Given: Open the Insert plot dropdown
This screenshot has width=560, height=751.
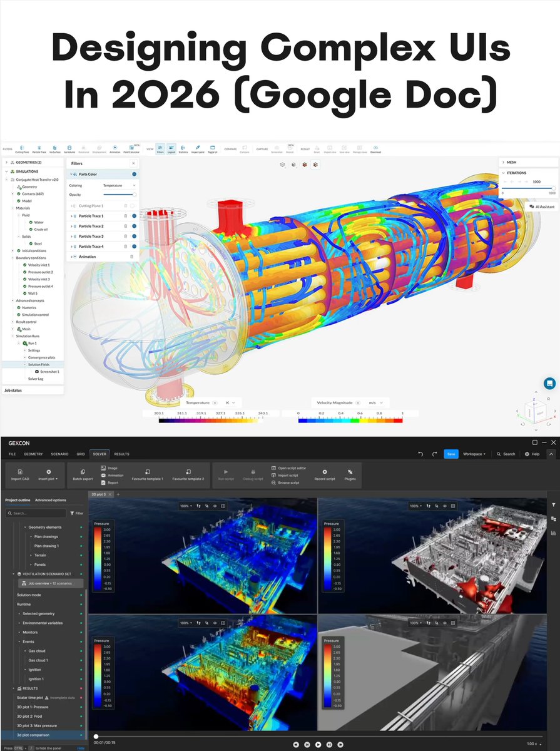Looking at the screenshot, I should pyautogui.click(x=49, y=475).
